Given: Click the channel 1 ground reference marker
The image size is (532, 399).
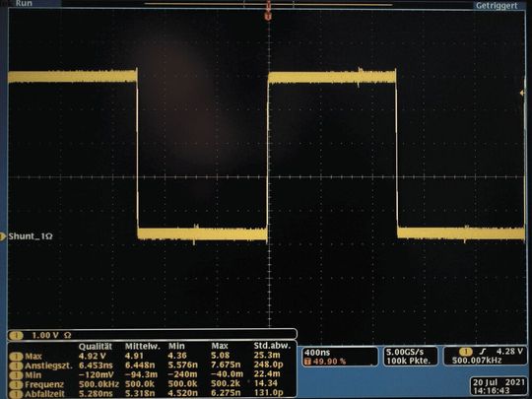Looking at the screenshot, I should tap(3, 236).
